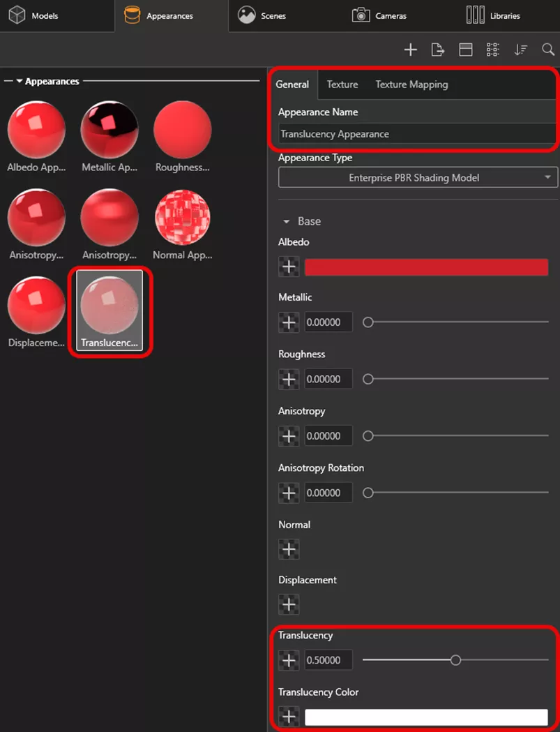
Task: Click the sort order icon in toolbar
Action: tap(520, 50)
